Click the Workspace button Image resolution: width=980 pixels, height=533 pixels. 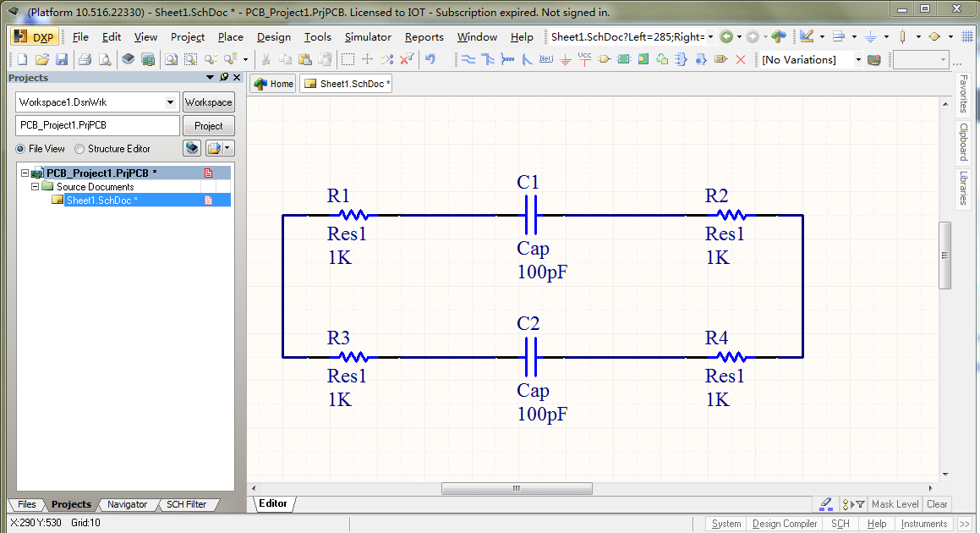208,102
